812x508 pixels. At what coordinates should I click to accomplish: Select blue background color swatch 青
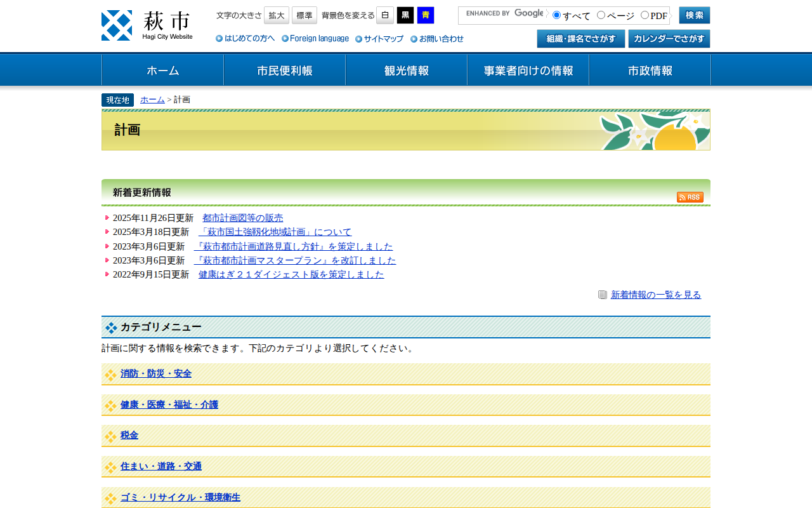point(426,15)
